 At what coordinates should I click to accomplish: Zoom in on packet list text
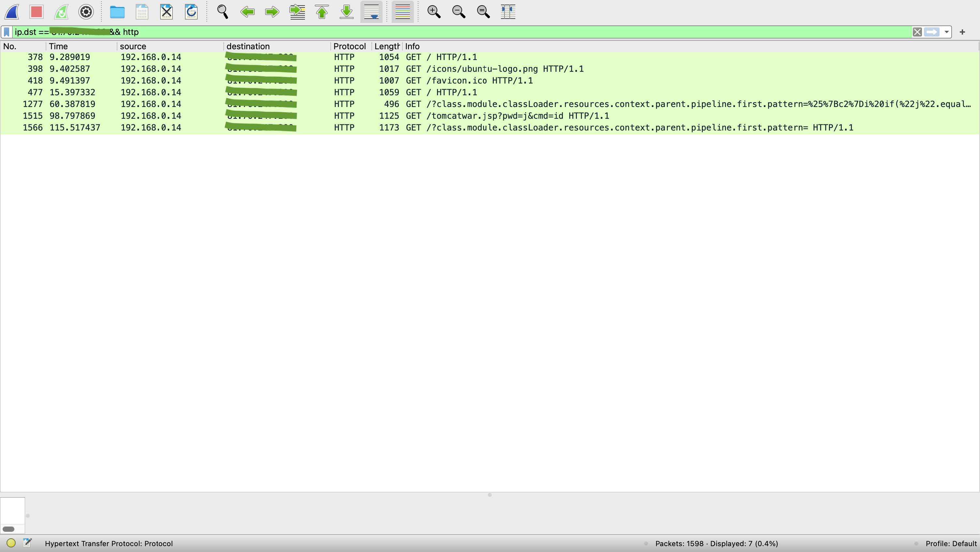(434, 12)
